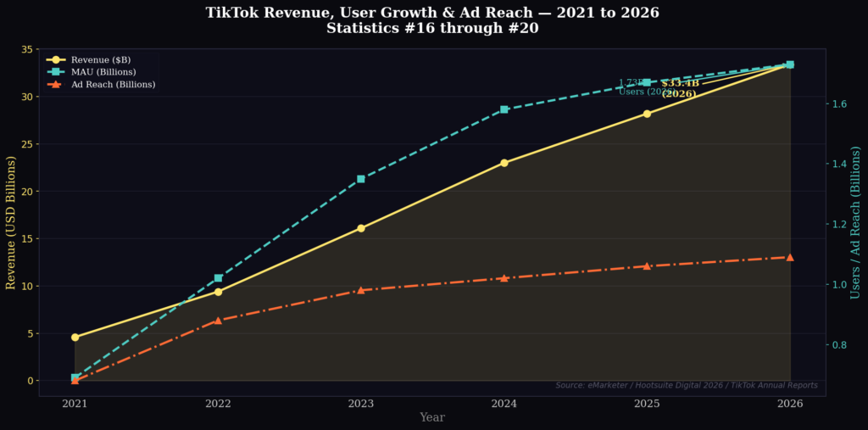Select the 'Revenue ($B)' legend label
Screen dimensions: 868x430
(x=101, y=60)
